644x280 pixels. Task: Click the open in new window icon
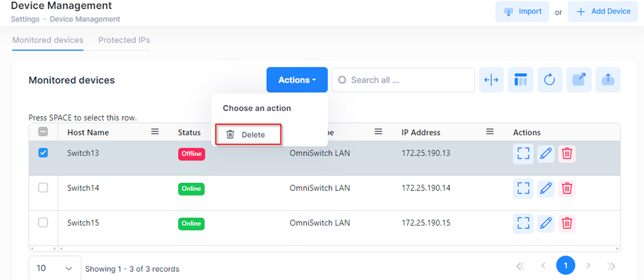click(x=578, y=80)
